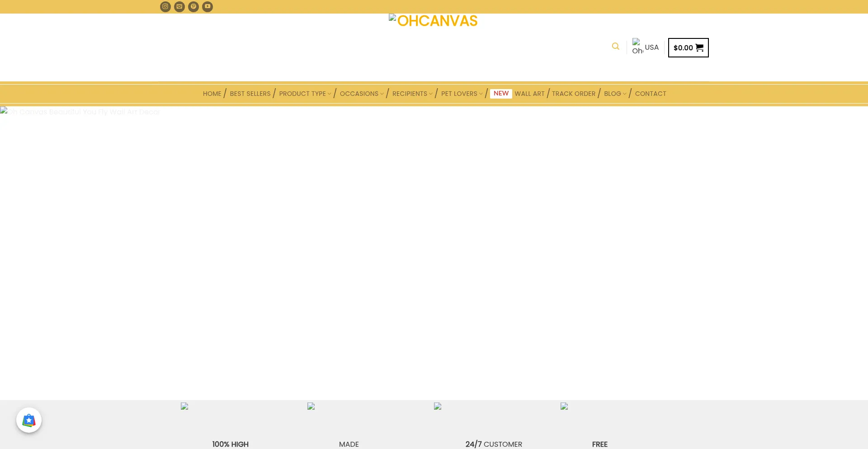Expand the Product Type menu
Screen dimensions: 868x449
click(305, 94)
